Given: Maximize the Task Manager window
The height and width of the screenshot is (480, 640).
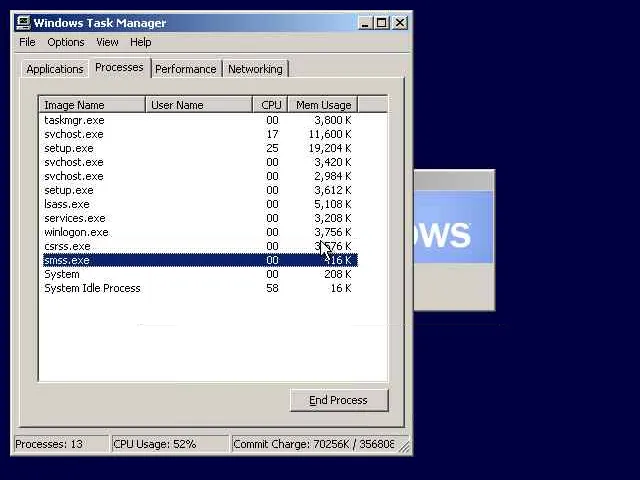Looking at the screenshot, I should (x=381, y=23).
